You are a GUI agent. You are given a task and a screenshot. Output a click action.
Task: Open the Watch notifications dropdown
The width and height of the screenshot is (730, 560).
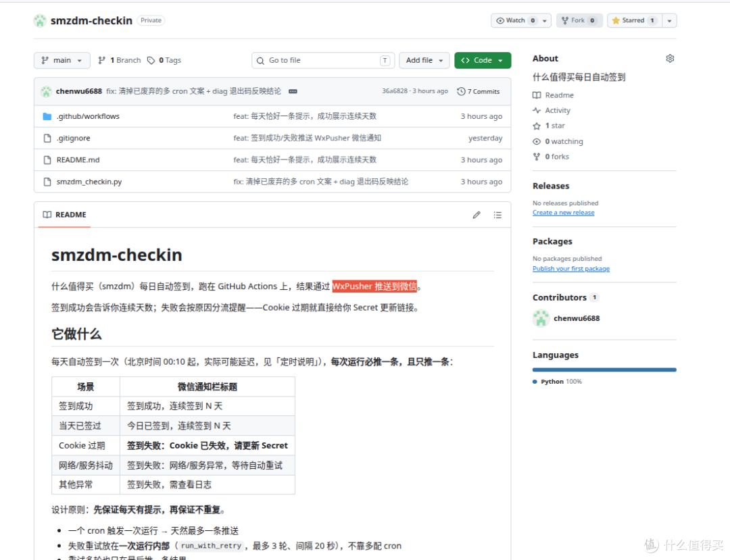click(x=521, y=20)
